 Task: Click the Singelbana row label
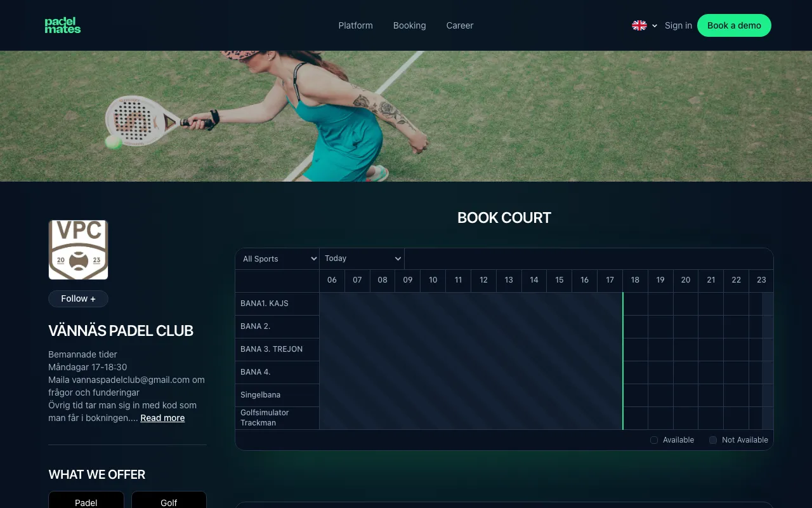click(x=277, y=395)
